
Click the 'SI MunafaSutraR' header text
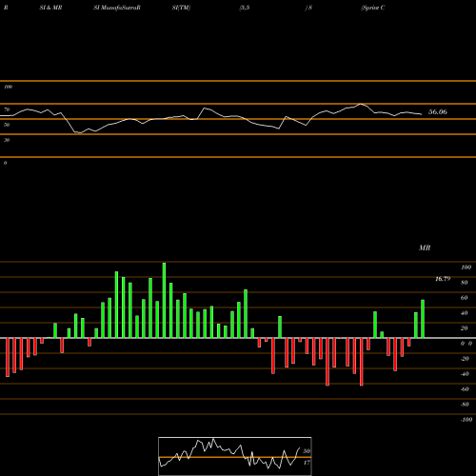[x=117, y=8]
